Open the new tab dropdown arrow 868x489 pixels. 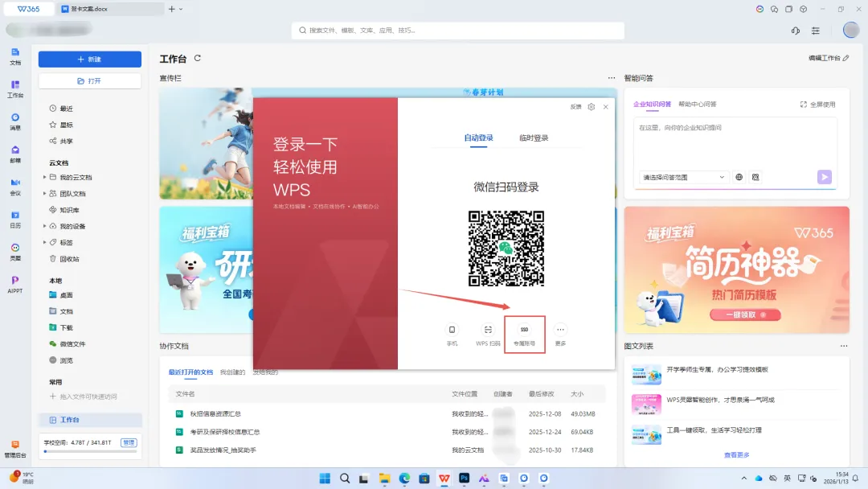181,9
